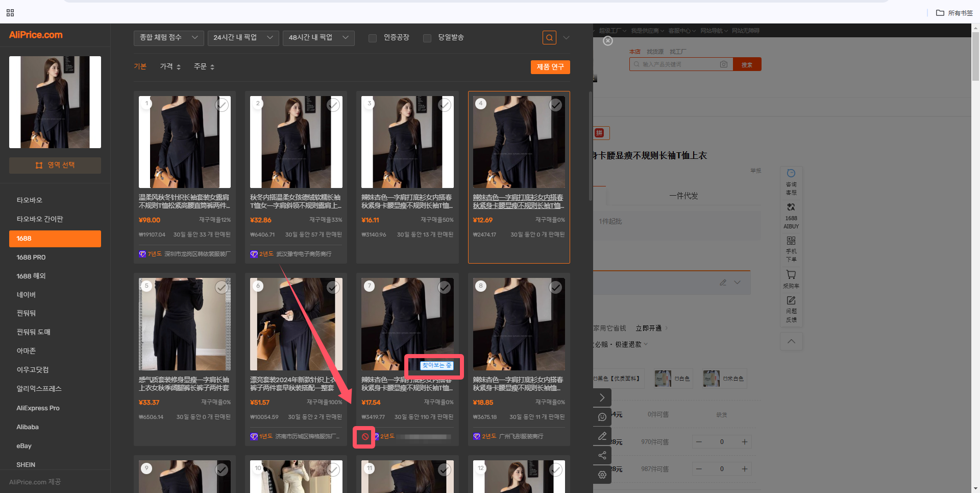Screen dimensions: 980x493
Task: Click the area selection crop button
Action: pyautogui.click(x=55, y=165)
